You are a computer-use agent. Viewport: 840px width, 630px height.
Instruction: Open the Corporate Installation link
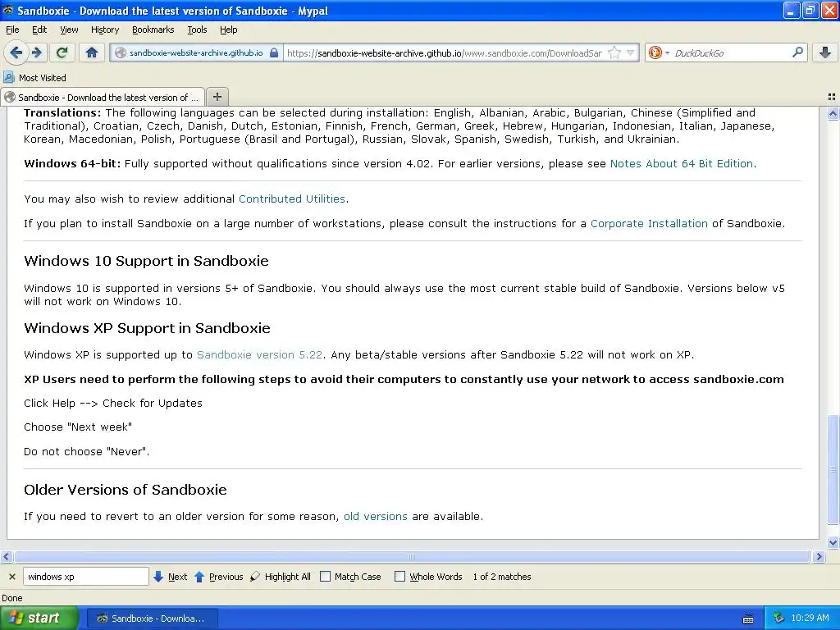coord(649,224)
